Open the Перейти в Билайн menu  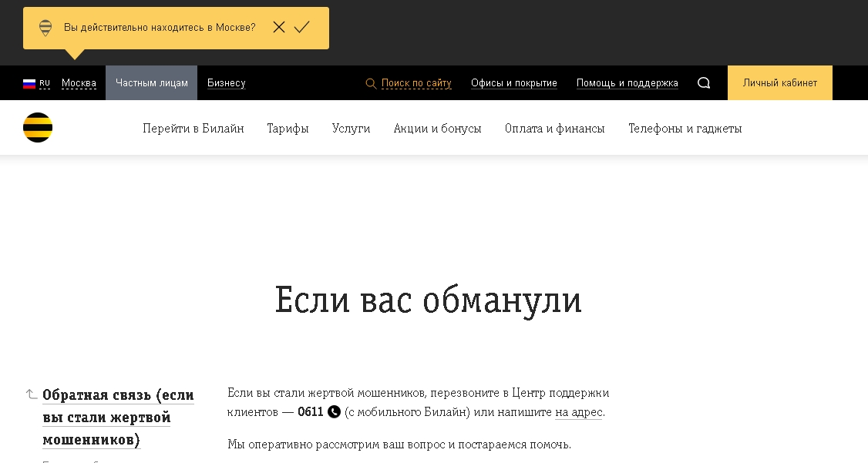point(193,129)
